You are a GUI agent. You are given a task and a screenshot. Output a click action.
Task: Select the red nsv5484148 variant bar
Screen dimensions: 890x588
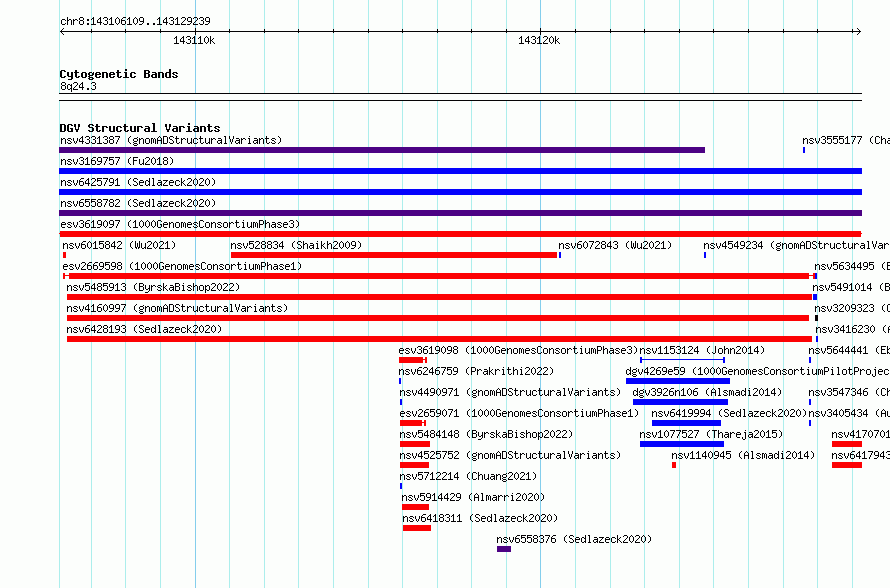[x=415, y=444]
